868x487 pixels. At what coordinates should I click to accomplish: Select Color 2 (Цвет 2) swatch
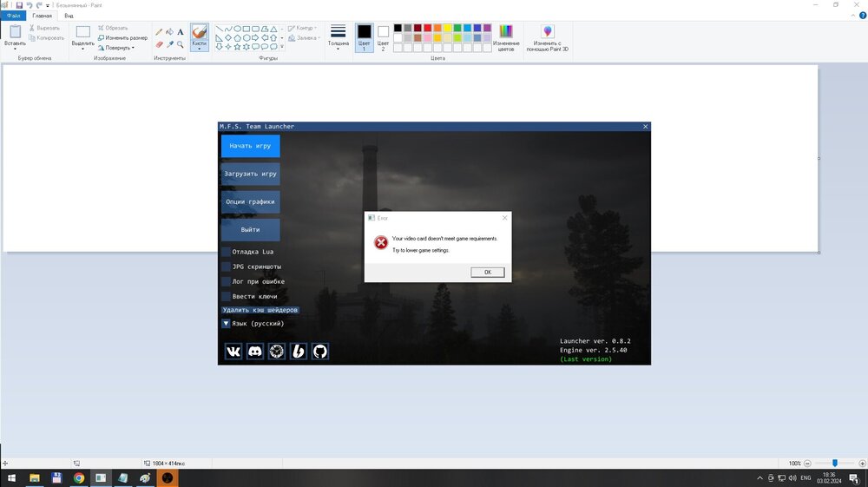coord(383,37)
